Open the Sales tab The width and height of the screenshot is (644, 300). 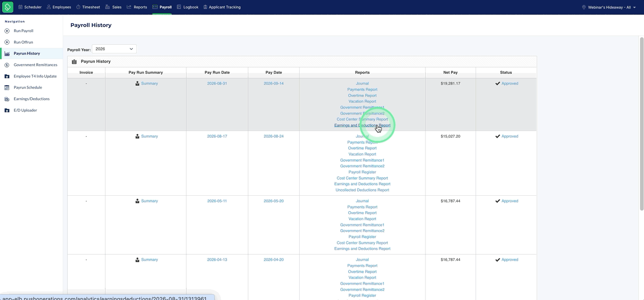tap(113, 7)
